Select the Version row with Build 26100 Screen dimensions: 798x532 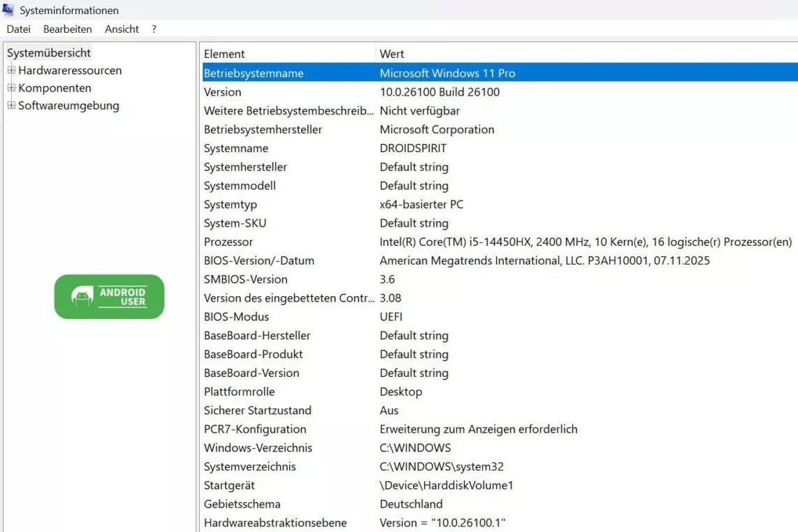point(500,92)
